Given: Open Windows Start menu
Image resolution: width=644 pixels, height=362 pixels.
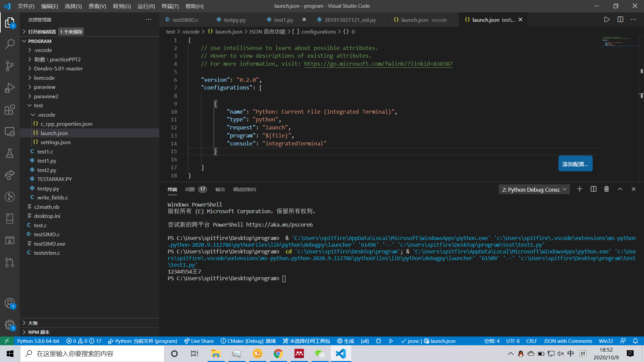Looking at the screenshot, I should point(10,354).
